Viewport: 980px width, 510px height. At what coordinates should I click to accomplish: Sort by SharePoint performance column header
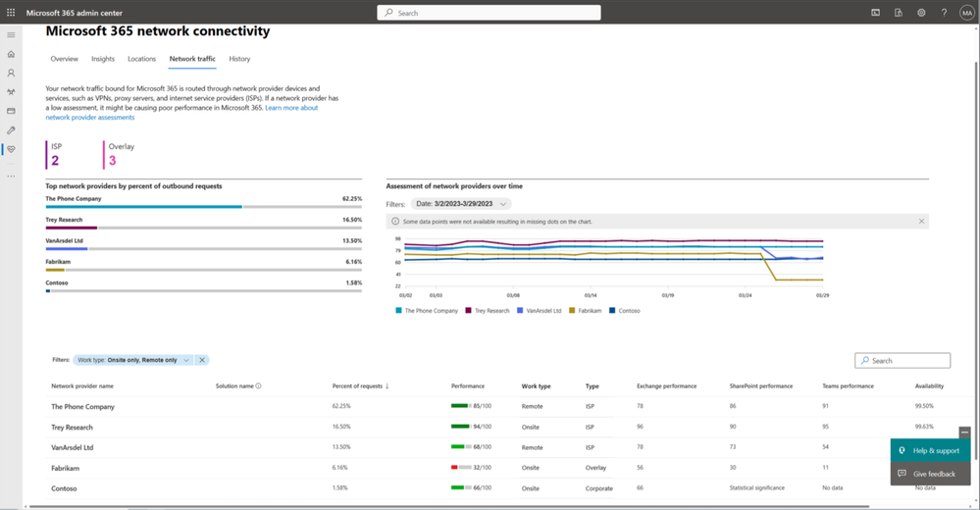[760, 386]
